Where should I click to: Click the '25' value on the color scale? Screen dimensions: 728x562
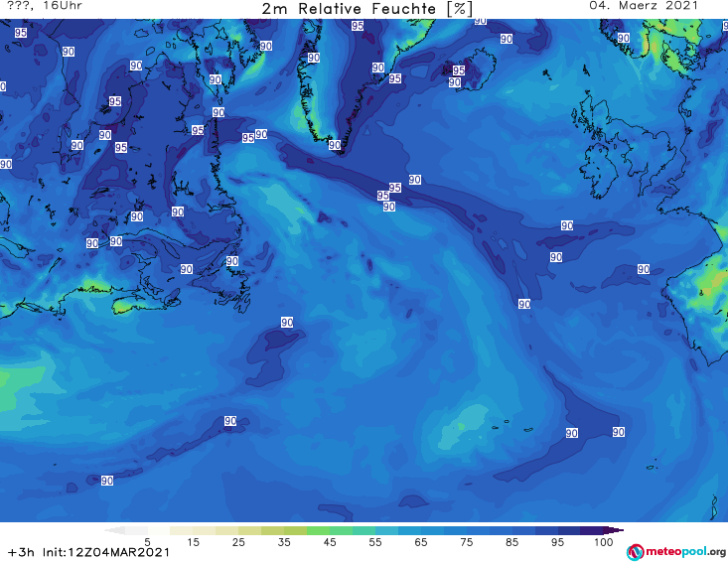(238, 542)
